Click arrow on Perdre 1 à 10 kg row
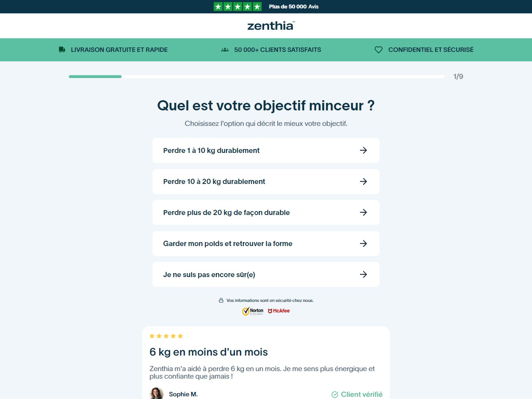 pos(364,150)
